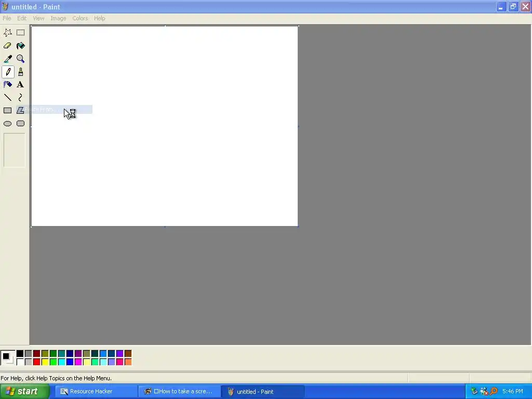The image size is (532, 399).
Task: Choose the Ellipse shape tool
Action: click(x=7, y=124)
